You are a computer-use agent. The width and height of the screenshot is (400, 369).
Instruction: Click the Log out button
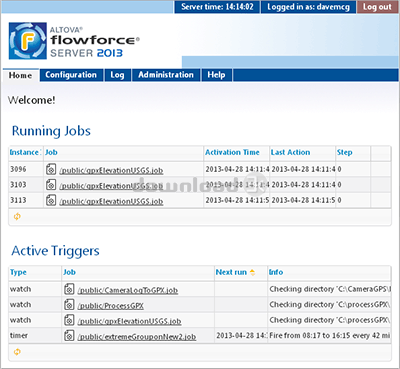pyautogui.click(x=377, y=7)
